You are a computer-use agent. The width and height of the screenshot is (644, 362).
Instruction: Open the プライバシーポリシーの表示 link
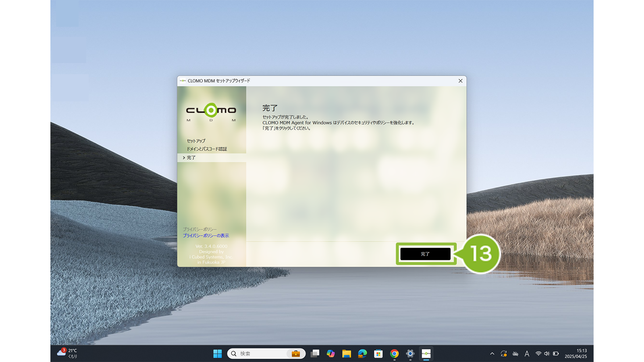pyautogui.click(x=206, y=236)
